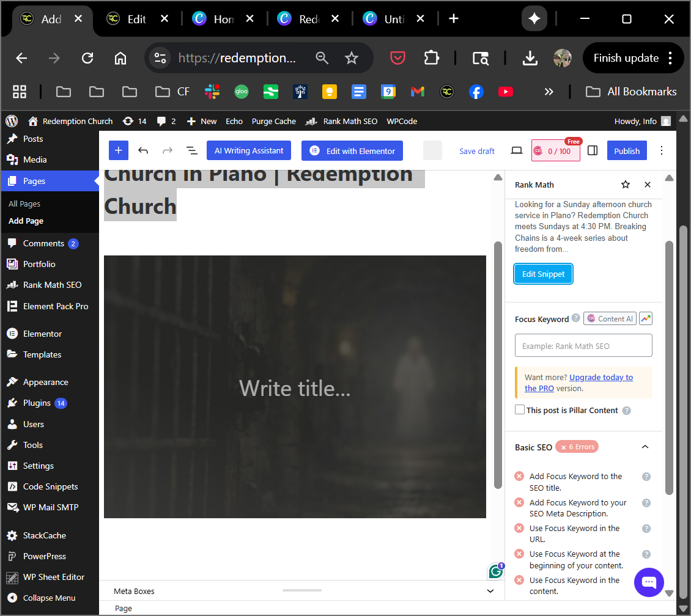
Task: Click the Rank Math sidebar scrollbar
Action: coord(669,367)
